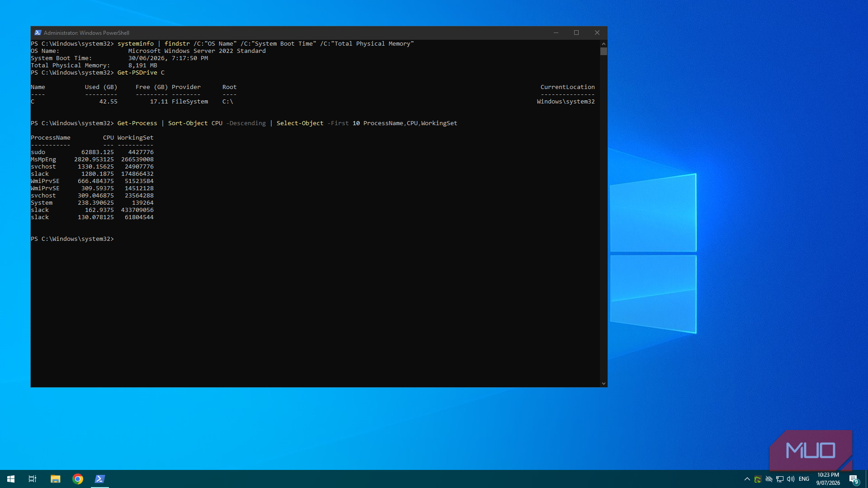
Task: Click the 'Administrator: Windows PowerShell' title text
Action: pos(86,33)
